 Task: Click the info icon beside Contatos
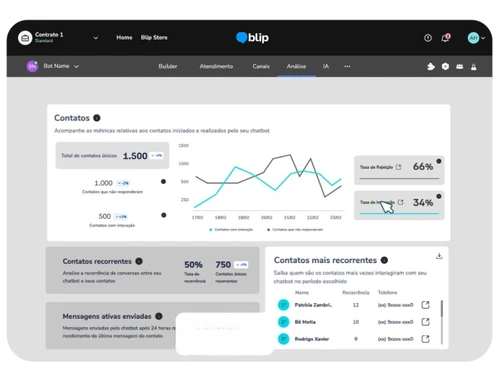(97, 118)
